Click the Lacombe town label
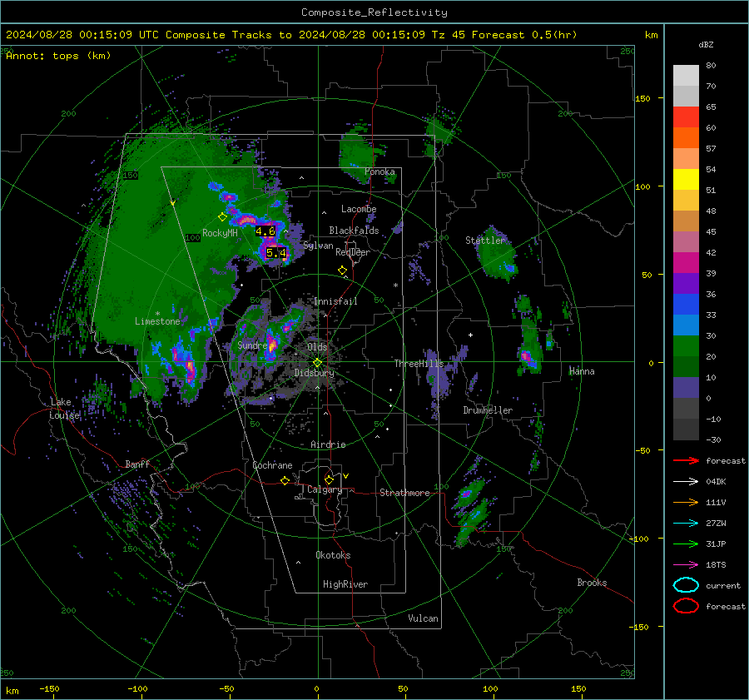The image size is (749, 700). (359, 209)
